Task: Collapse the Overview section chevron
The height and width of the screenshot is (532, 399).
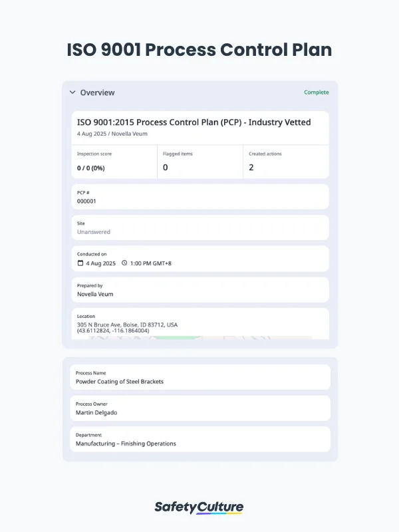Action: (x=72, y=92)
